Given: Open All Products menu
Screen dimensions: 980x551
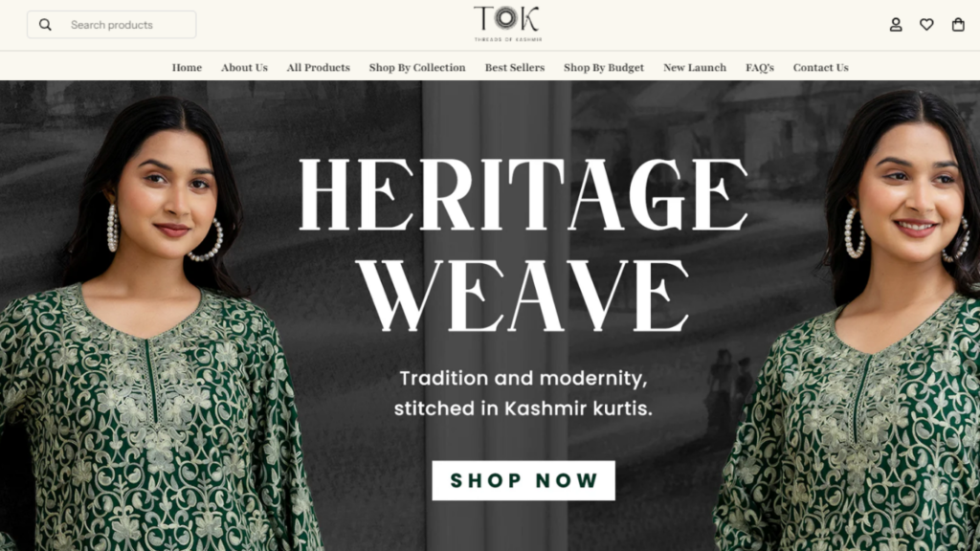Looking at the screenshot, I should [318, 68].
